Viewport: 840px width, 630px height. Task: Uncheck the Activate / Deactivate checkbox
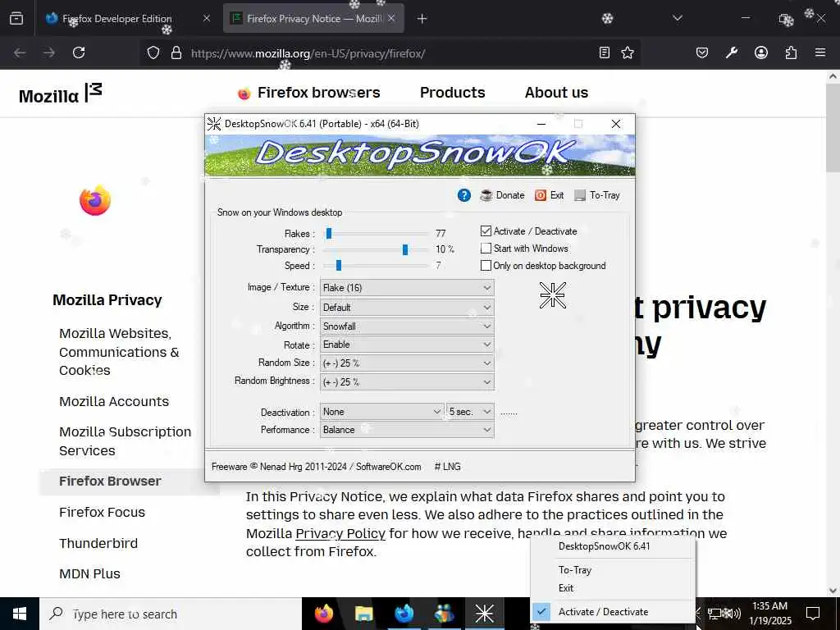486,231
